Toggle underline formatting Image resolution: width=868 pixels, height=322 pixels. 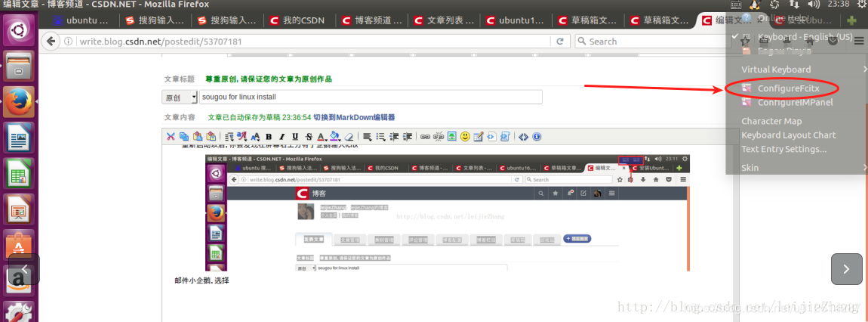coord(295,136)
